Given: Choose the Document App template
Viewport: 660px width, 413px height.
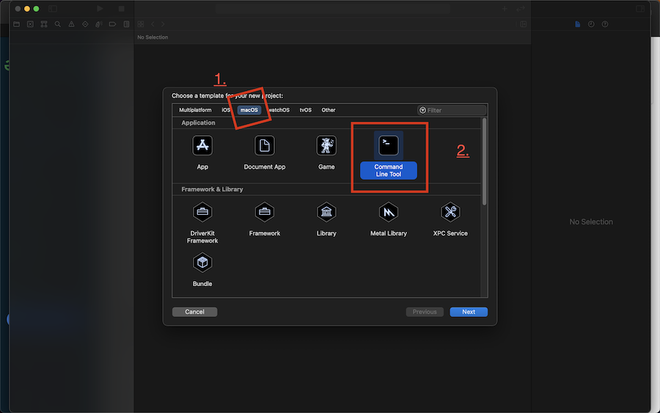Looking at the screenshot, I should (264, 146).
